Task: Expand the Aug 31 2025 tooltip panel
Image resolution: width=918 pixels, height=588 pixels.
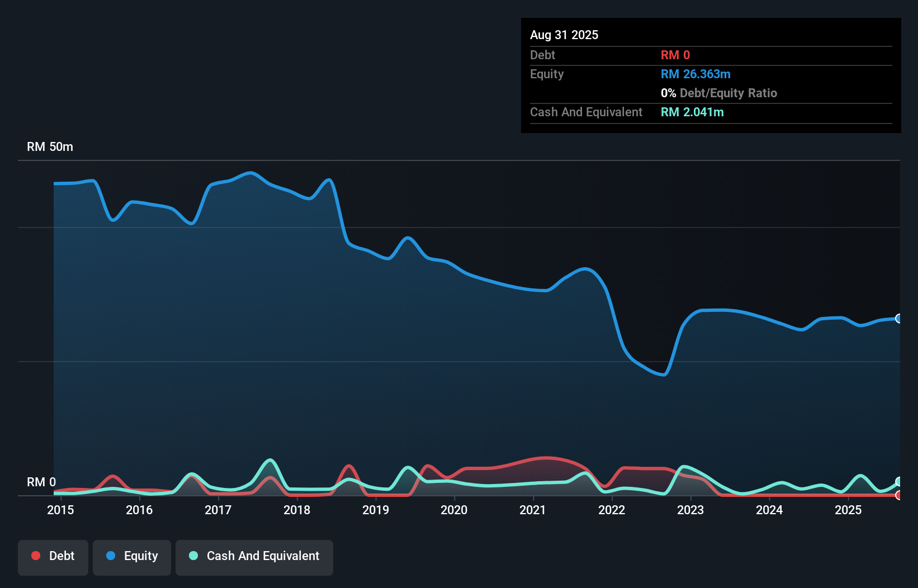Action: point(564,35)
